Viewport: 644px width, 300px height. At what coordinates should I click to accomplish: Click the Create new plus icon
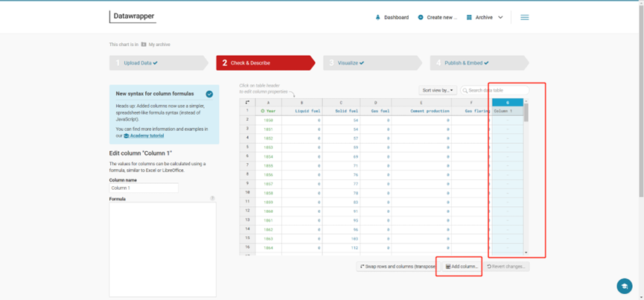tap(420, 17)
